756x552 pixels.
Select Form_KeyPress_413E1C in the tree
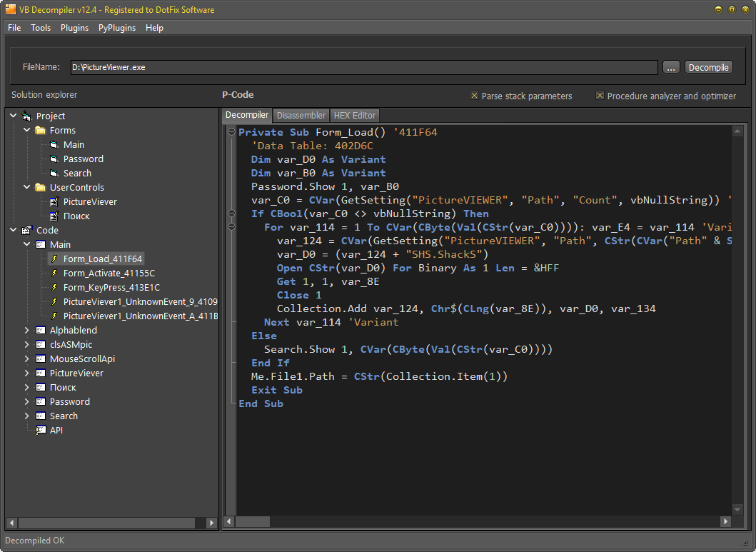111,287
